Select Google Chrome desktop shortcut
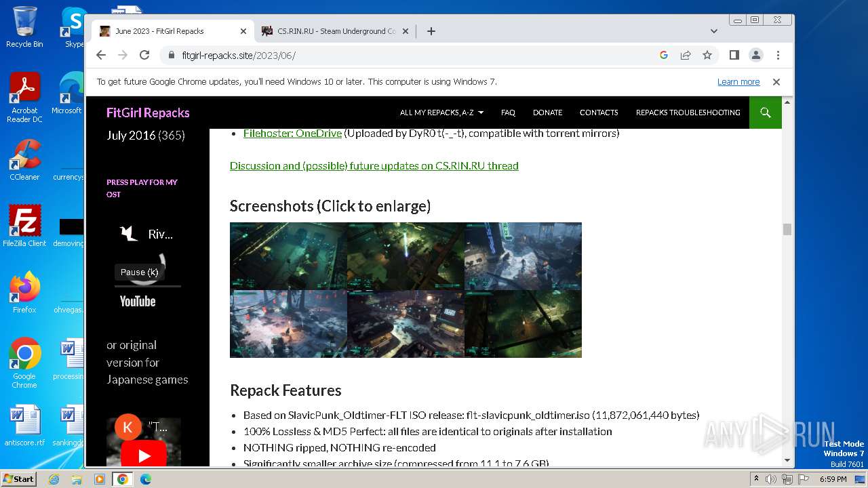 tap(24, 363)
